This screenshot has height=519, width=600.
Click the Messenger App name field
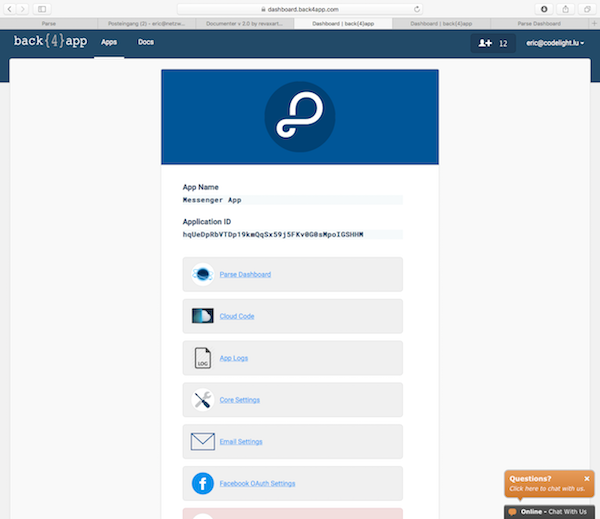293,200
